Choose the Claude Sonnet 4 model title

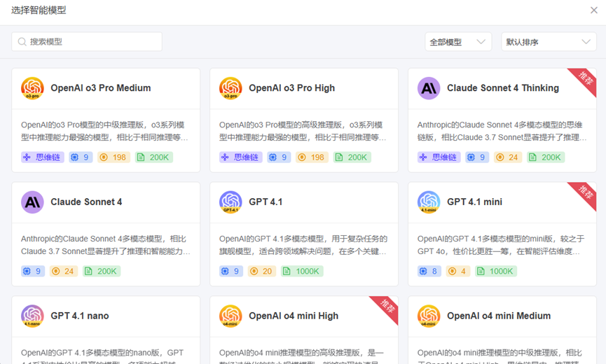pos(86,202)
